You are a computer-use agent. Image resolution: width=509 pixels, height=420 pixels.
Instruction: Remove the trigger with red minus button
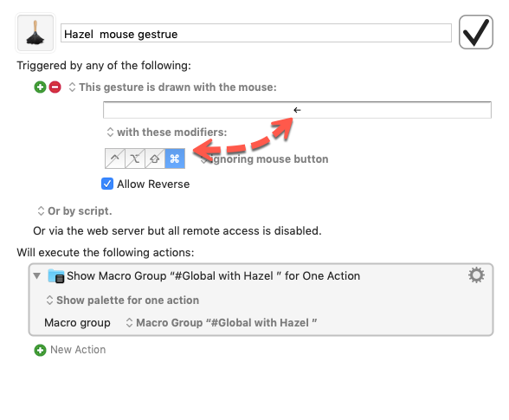[x=55, y=87]
